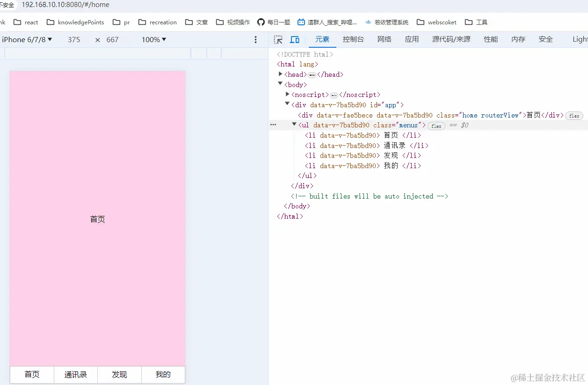The image size is (588, 385).
Task: Select the home routerView div row
Action: [431, 115]
